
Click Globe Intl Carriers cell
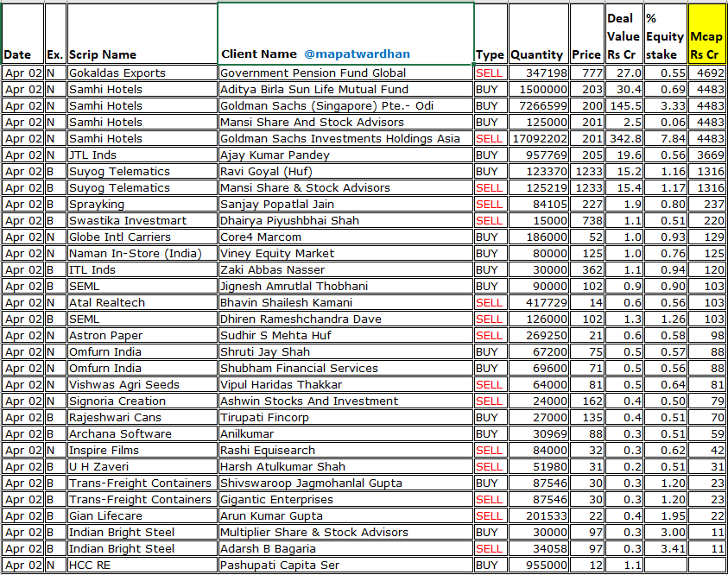142,237
